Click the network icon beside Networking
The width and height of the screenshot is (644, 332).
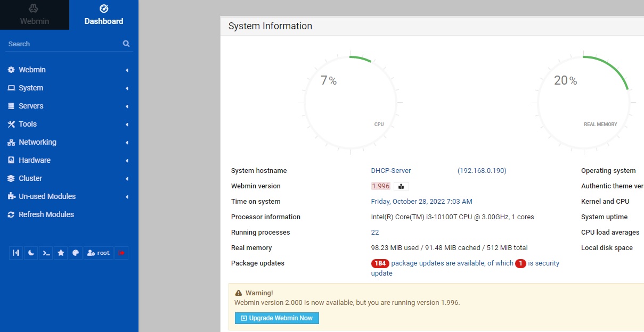coord(11,142)
